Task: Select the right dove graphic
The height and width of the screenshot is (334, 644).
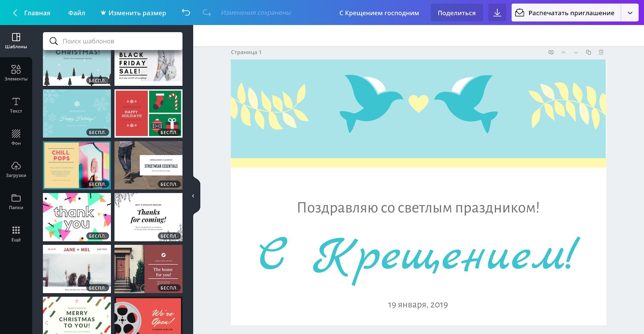Action: point(466,103)
